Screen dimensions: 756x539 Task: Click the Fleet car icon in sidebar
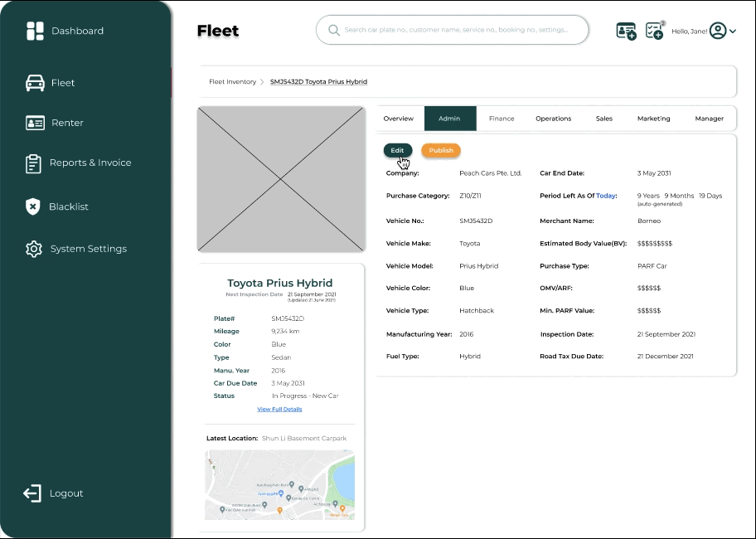pyautogui.click(x=35, y=83)
